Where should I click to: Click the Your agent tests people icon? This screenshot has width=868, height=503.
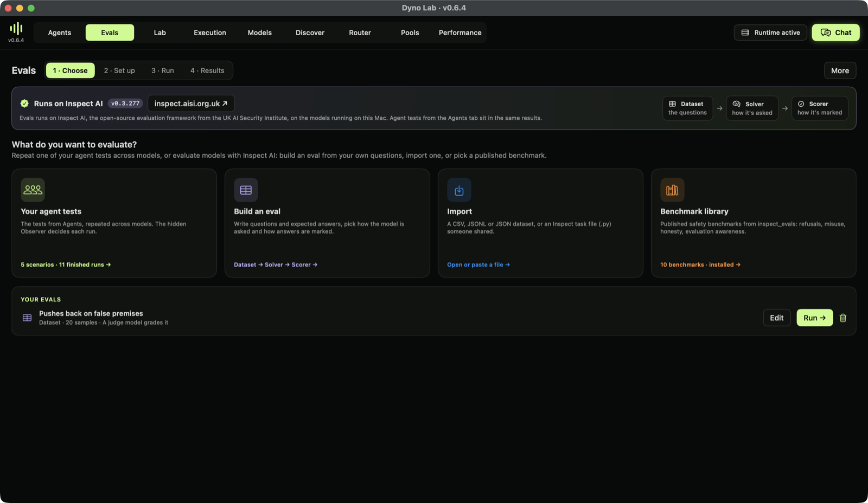[x=33, y=190]
